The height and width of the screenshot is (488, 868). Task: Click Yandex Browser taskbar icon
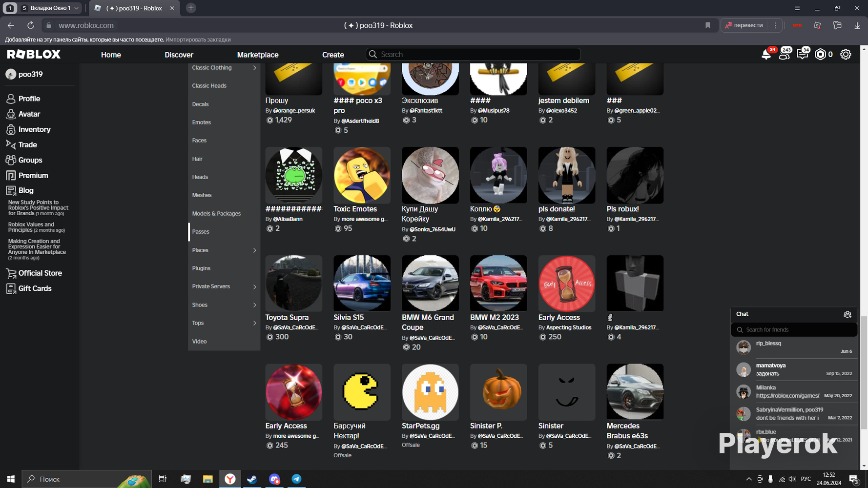pos(230,479)
